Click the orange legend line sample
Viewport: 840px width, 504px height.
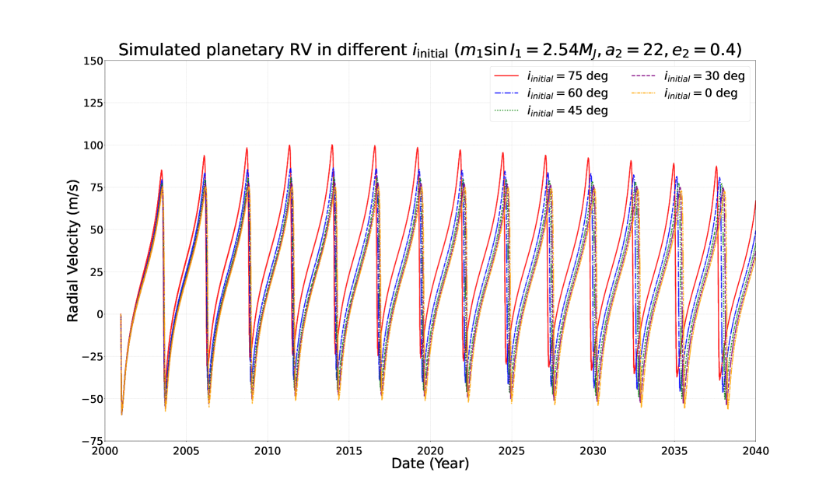tap(643, 93)
